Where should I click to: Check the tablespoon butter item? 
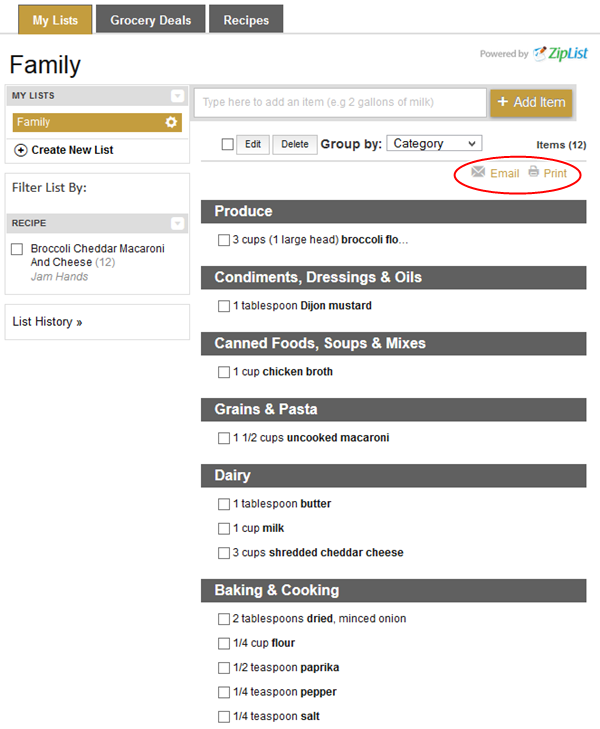224,504
